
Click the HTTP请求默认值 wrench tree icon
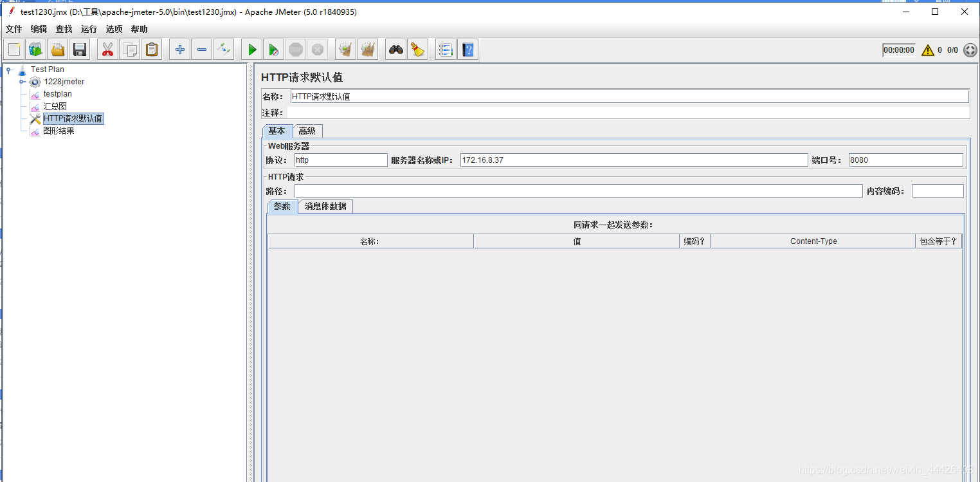[35, 119]
